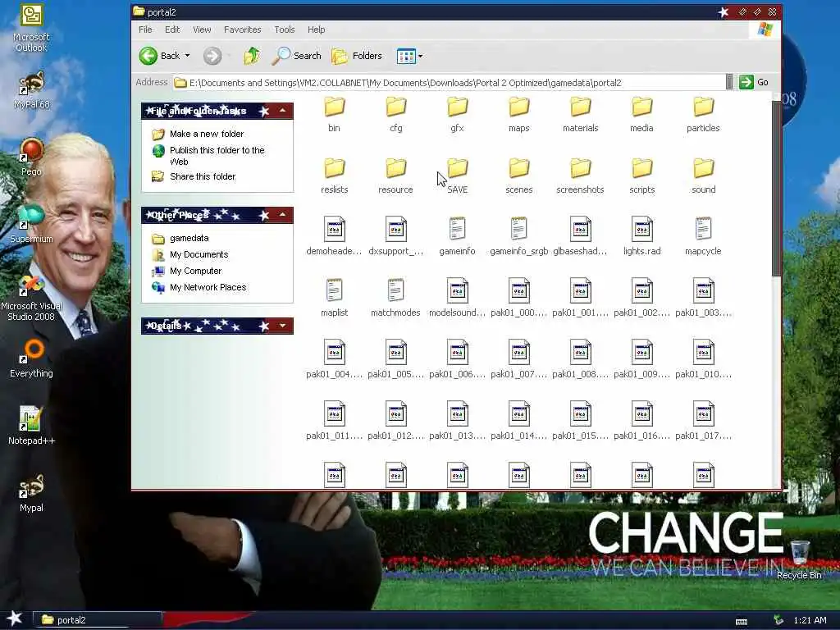840x630 pixels.
Task: Click Make a new folder link
Action: click(x=206, y=134)
